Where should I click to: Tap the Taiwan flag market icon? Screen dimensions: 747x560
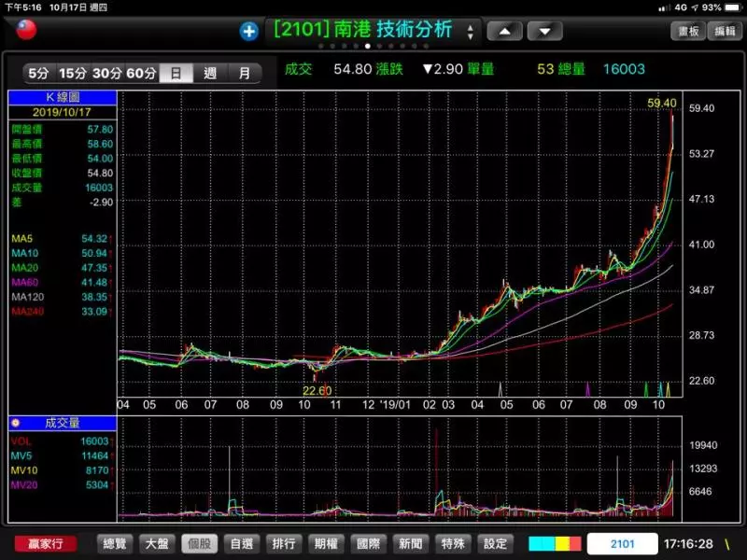27,30
